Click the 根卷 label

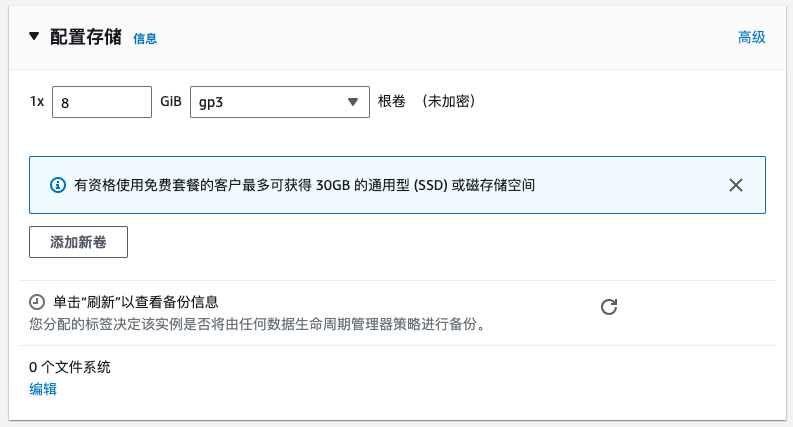(x=391, y=101)
